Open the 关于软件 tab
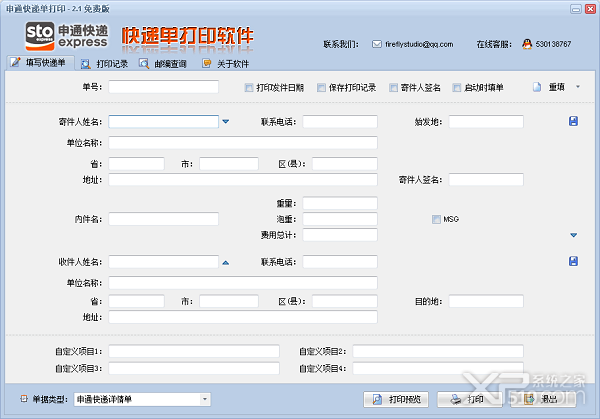 coord(226,64)
